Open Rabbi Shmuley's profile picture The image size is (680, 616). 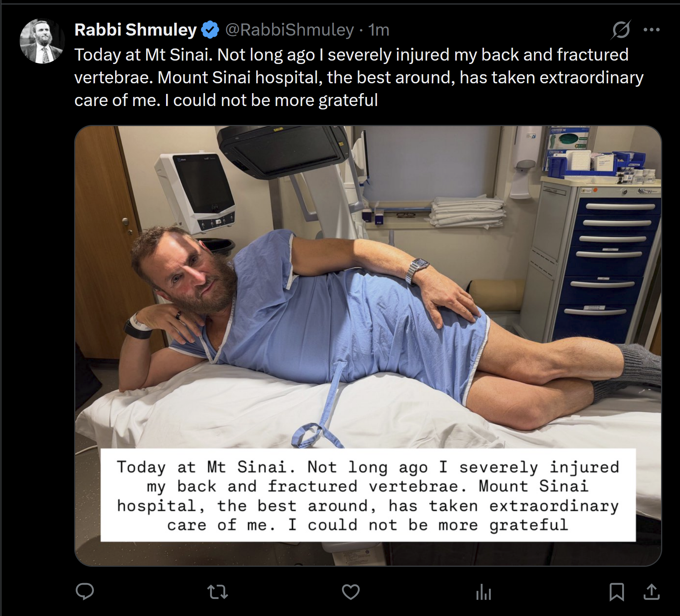[x=42, y=41]
